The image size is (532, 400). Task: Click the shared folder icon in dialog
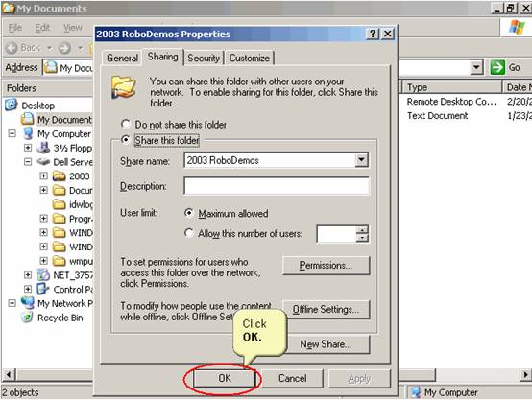tap(124, 87)
